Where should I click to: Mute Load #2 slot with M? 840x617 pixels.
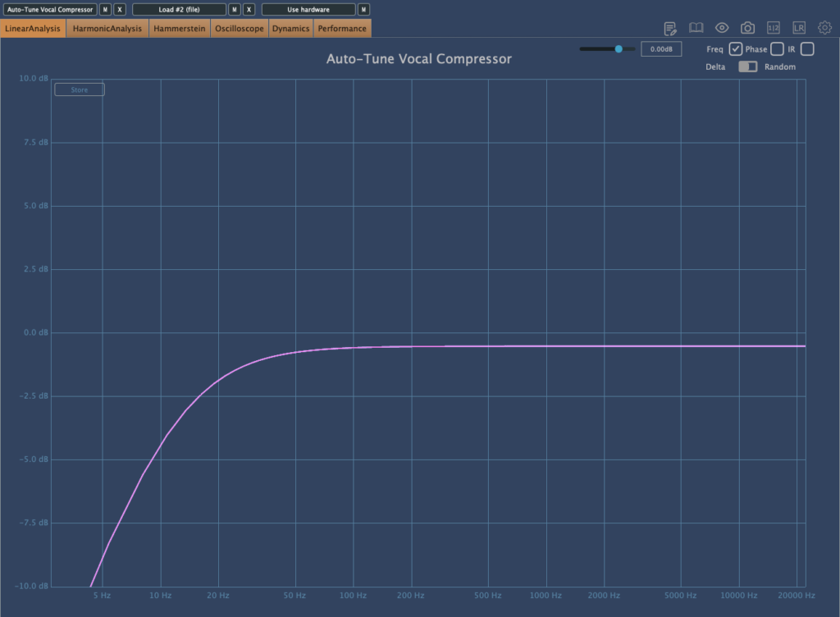[234, 10]
